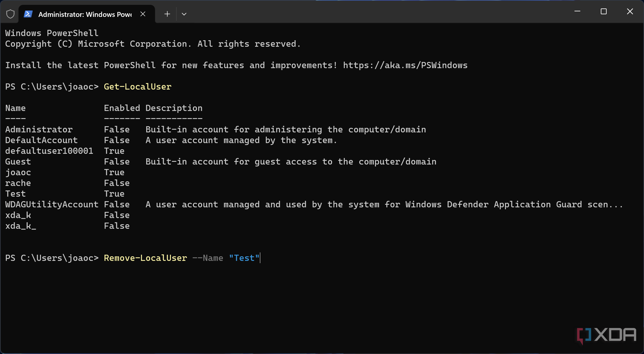The width and height of the screenshot is (644, 354).
Task: Select the DefaultAccount user name
Action: [x=41, y=140]
